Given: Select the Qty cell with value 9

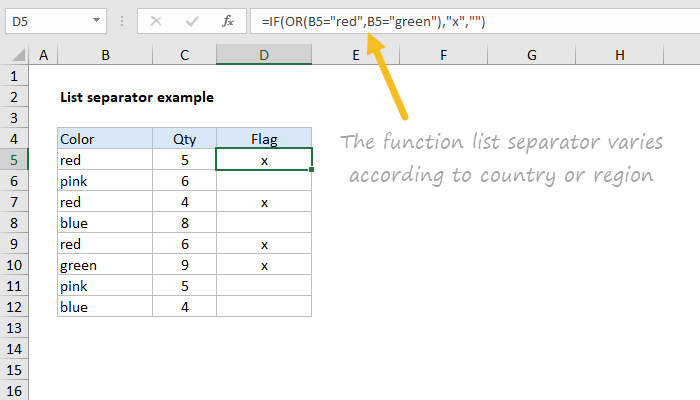Looking at the screenshot, I should coord(184,265).
